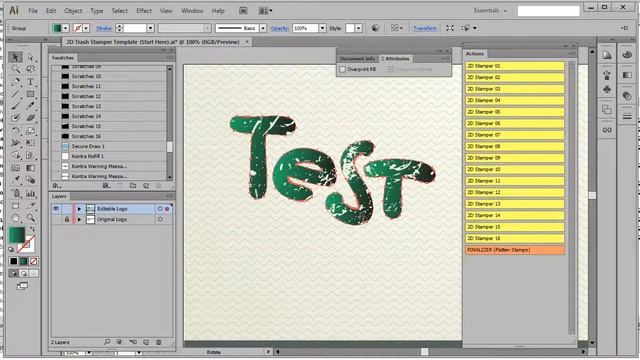This screenshot has height=360, width=640.
Task: Set toolbox mode to solid Color
Action: [13, 261]
